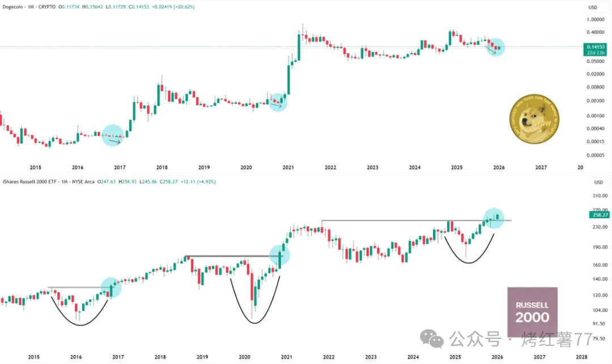Click the teal circle near 2017 on Russell chart
The width and height of the screenshot is (612, 364).
111,288
